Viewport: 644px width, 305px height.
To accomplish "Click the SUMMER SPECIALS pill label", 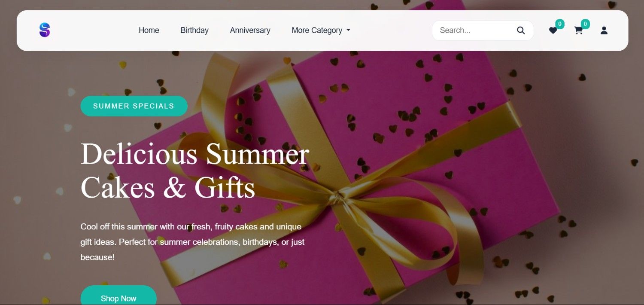I will tap(134, 106).
